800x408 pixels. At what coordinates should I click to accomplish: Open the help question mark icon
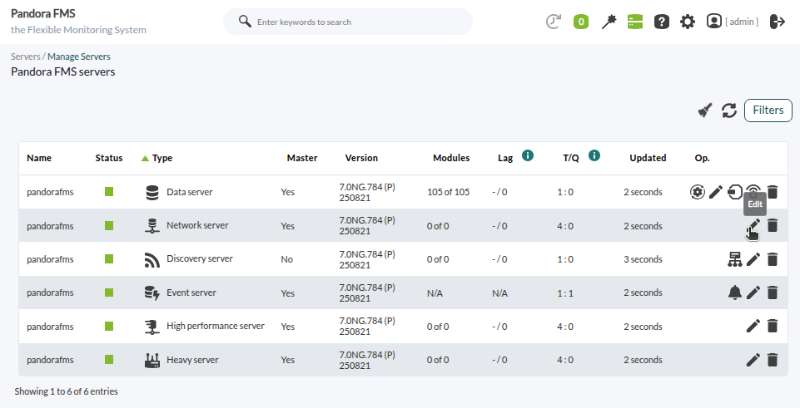point(661,21)
